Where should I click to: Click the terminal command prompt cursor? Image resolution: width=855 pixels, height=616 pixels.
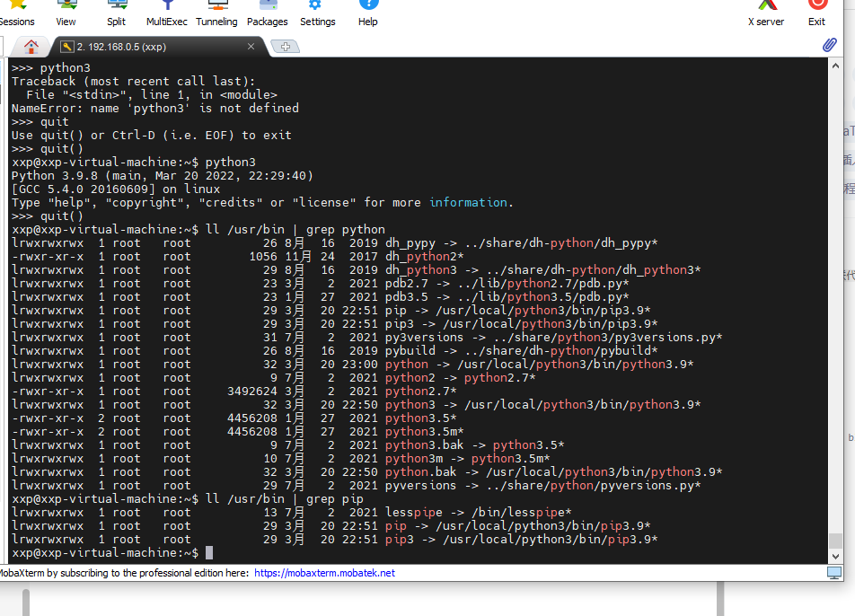pos(209,552)
